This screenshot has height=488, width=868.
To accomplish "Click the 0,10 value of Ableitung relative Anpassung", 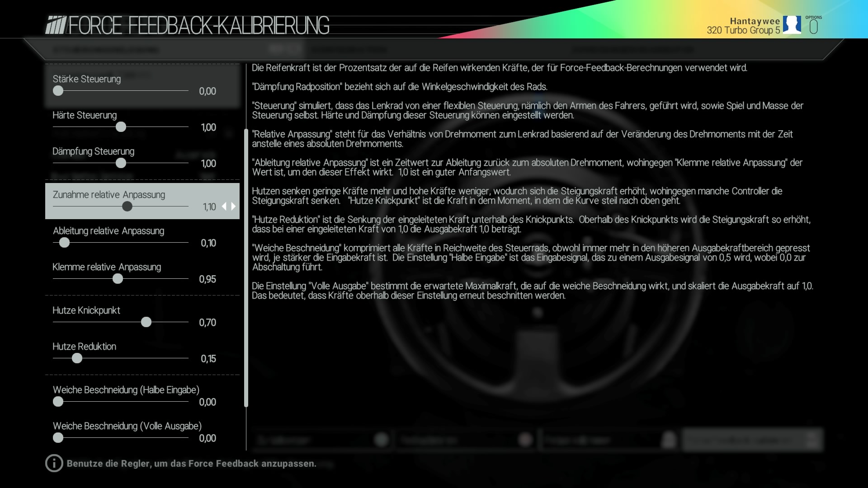I will point(208,243).
